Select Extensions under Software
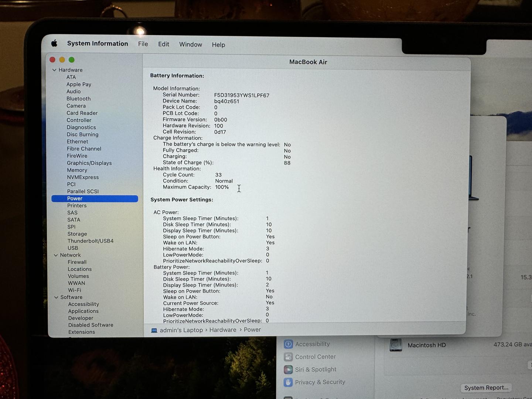This screenshot has height=399, width=532. click(x=82, y=332)
